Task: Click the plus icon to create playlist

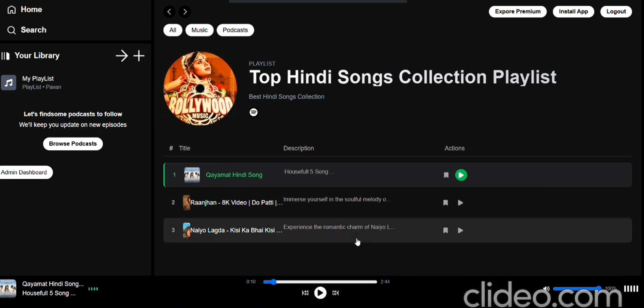Action: [x=139, y=55]
